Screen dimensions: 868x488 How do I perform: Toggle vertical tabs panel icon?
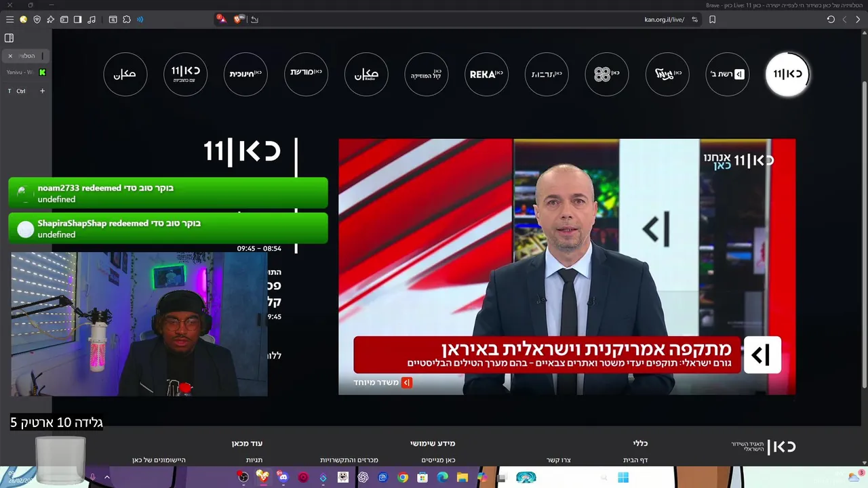[9, 38]
